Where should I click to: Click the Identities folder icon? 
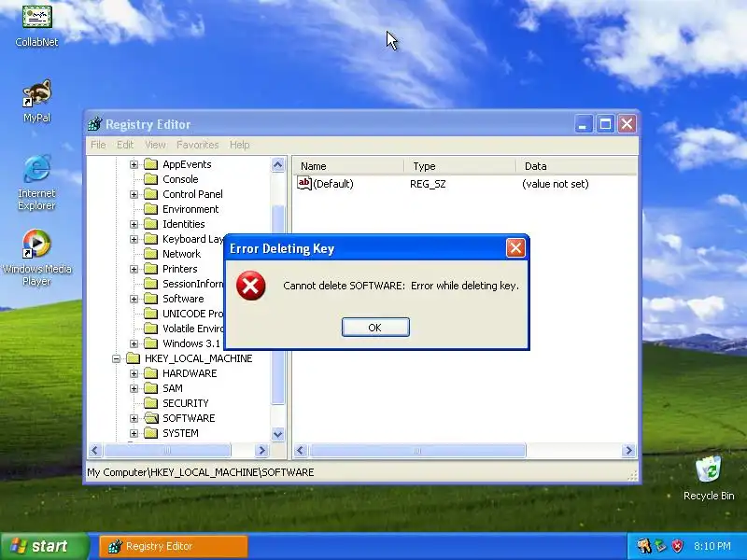[151, 224]
